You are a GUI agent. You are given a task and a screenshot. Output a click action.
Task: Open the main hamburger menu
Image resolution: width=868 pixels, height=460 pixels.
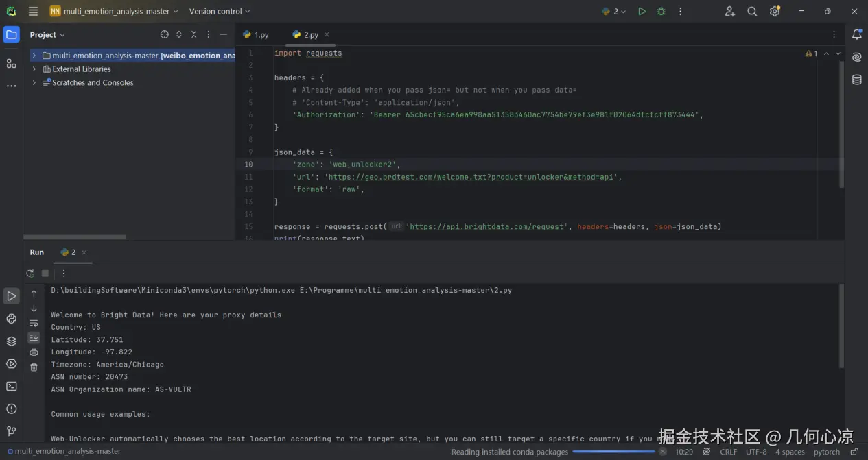[x=33, y=12]
